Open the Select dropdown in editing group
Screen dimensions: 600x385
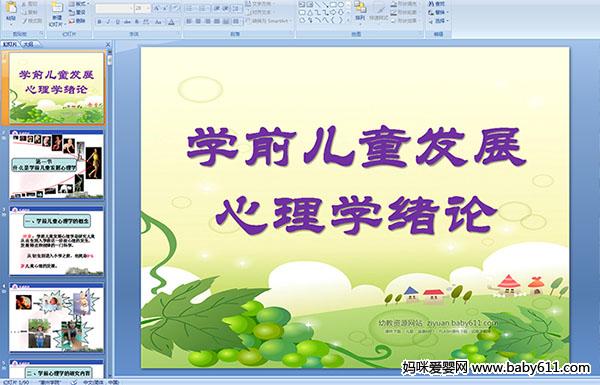pos(438,21)
